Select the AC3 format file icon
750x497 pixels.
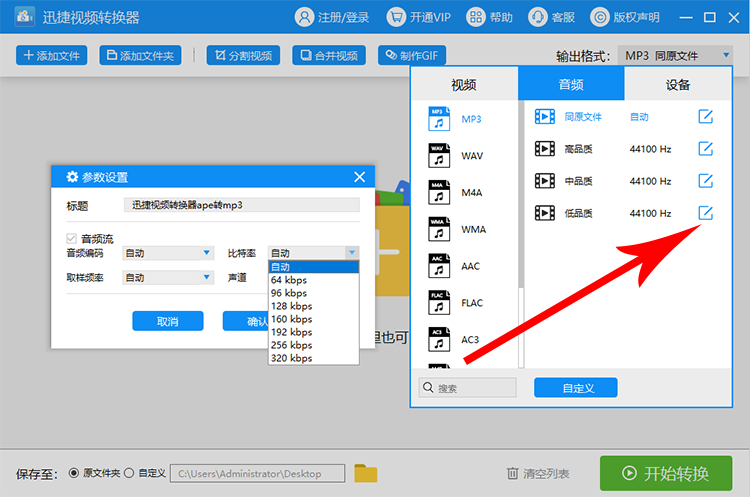pyautogui.click(x=439, y=340)
